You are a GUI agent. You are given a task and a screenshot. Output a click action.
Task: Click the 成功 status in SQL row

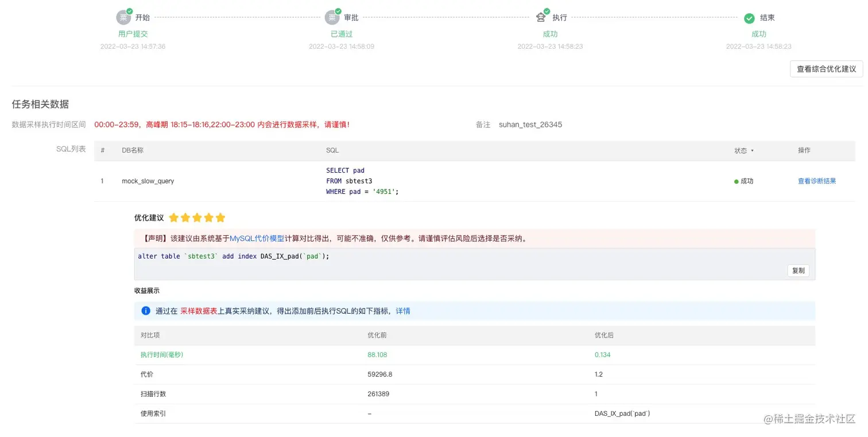(744, 181)
